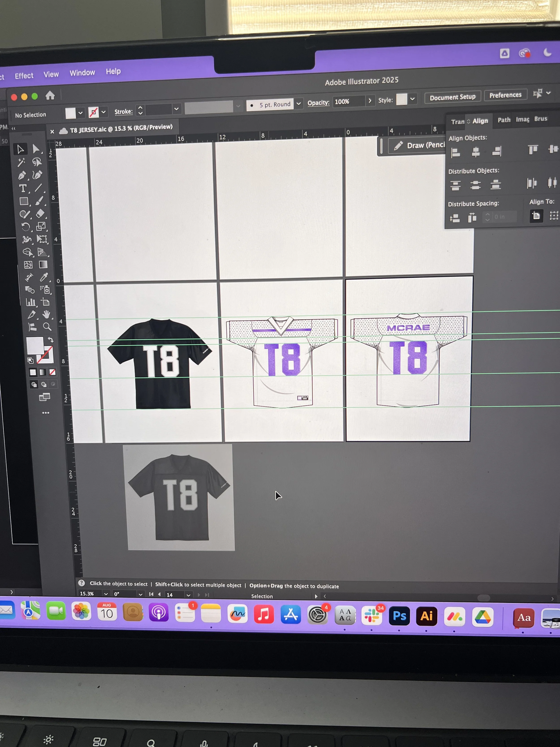This screenshot has width=560, height=747.
Task: Choose the Magic Wand tool
Action: [x=21, y=162]
